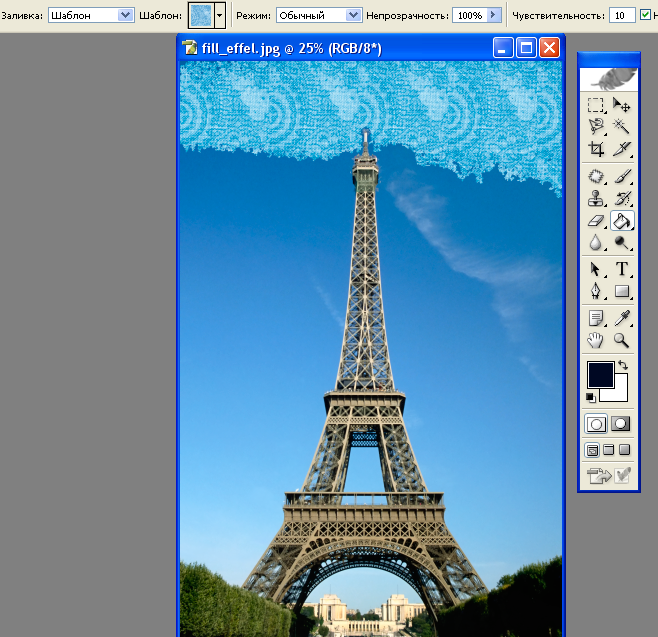Select the Zoom magnifier tool
Screen dimensions: 658x637
621,340
